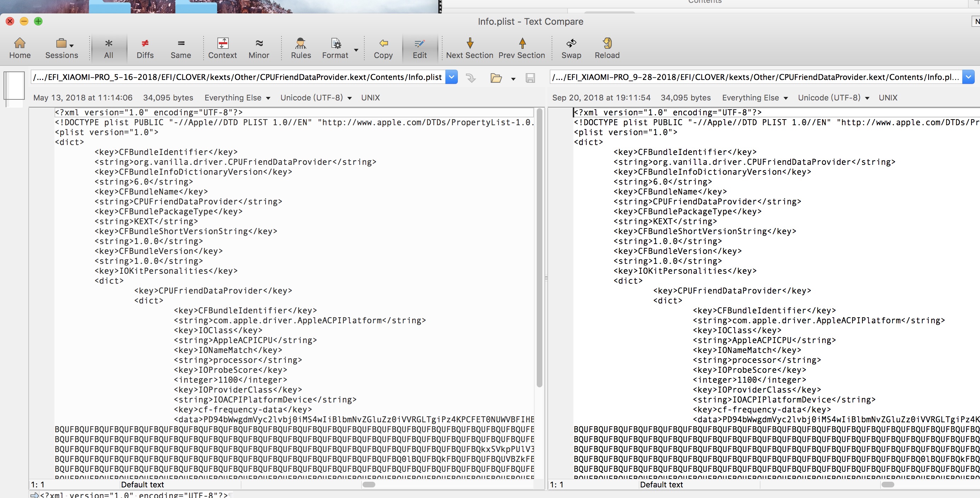This screenshot has height=498, width=980.
Task: Click right '<key>IOKitPersonalities</key>' line
Action: pyautogui.click(x=685, y=271)
